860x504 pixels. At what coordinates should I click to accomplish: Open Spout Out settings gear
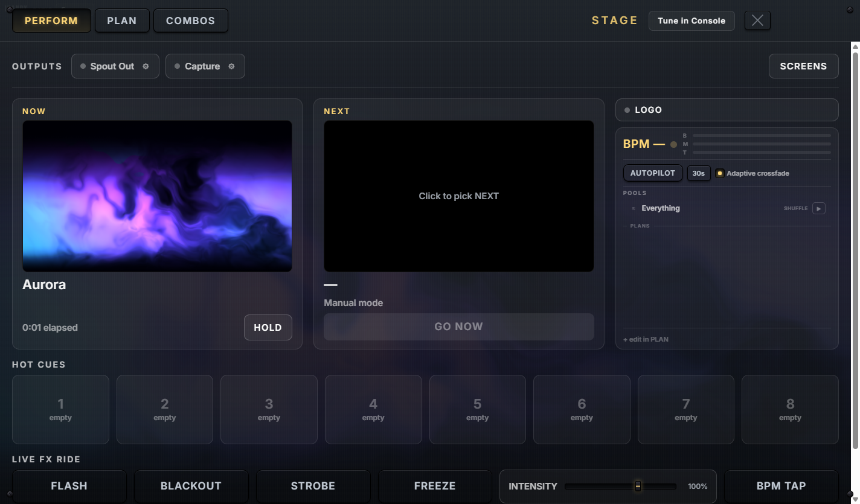pyautogui.click(x=146, y=66)
